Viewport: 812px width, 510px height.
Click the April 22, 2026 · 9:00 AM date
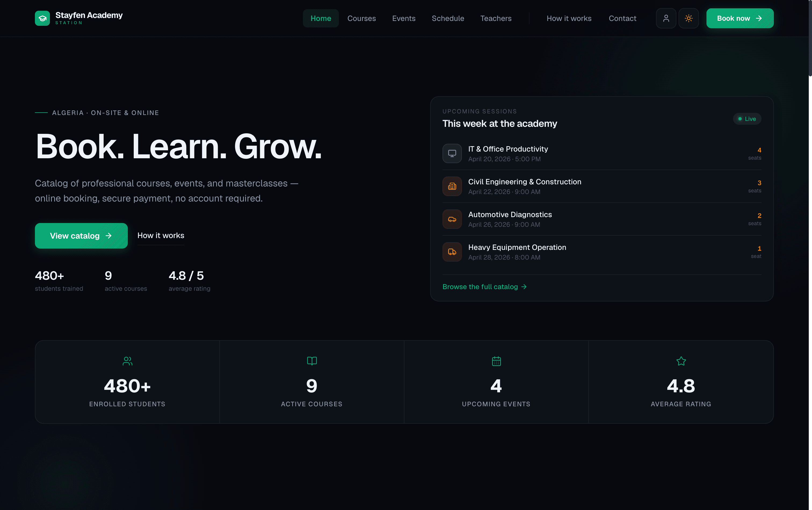click(504, 192)
